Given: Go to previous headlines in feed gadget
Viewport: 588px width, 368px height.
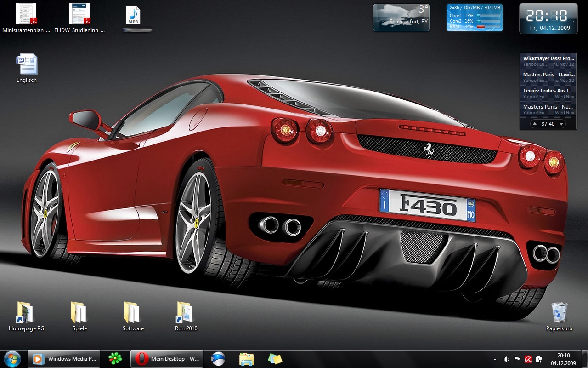Looking at the screenshot, I should [535, 124].
